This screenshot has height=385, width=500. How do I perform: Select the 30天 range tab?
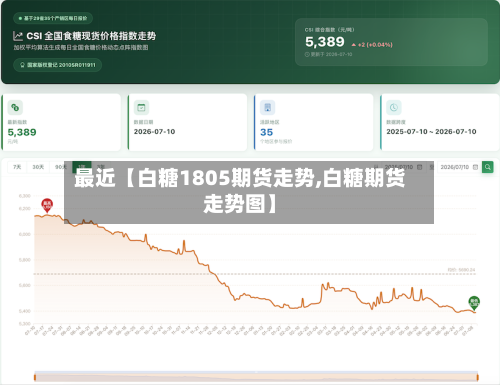(x=38, y=167)
